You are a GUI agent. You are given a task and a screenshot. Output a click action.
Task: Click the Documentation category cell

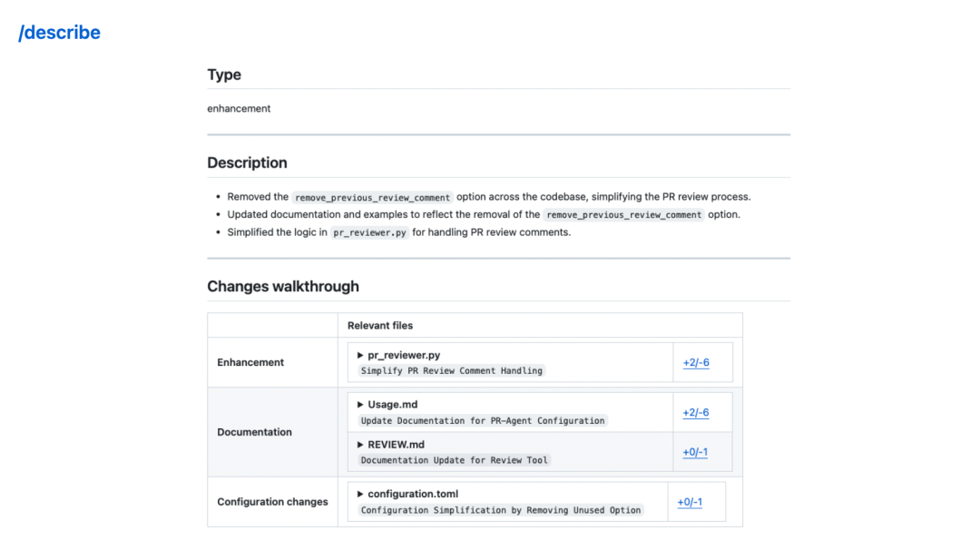[x=254, y=432]
